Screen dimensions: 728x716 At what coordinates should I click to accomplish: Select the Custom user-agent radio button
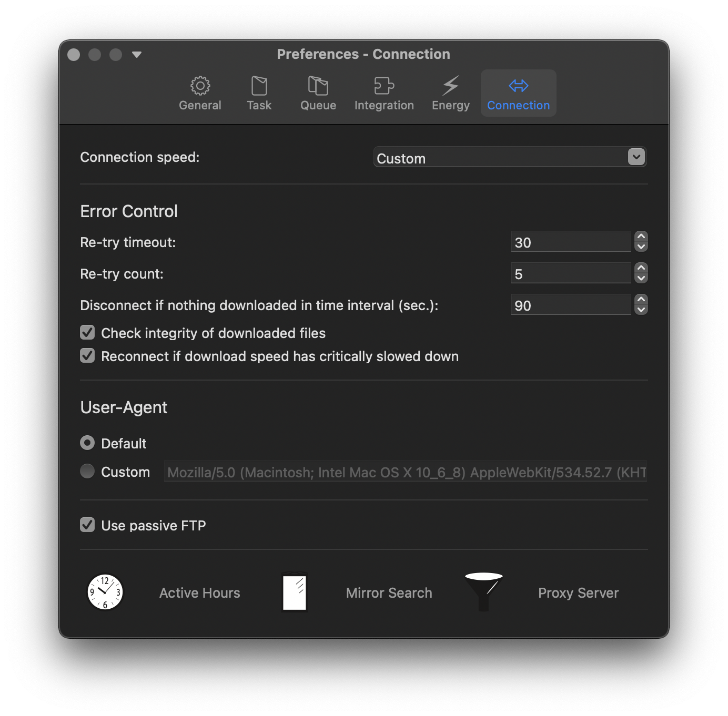click(x=87, y=472)
